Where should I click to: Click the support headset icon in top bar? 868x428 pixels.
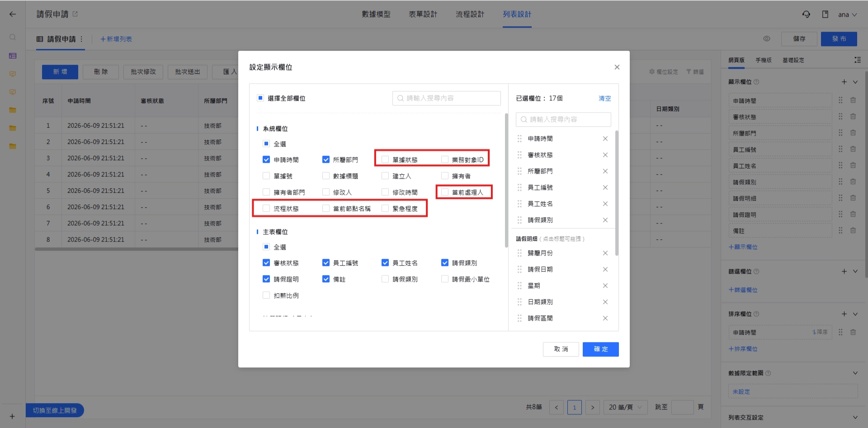pos(806,14)
